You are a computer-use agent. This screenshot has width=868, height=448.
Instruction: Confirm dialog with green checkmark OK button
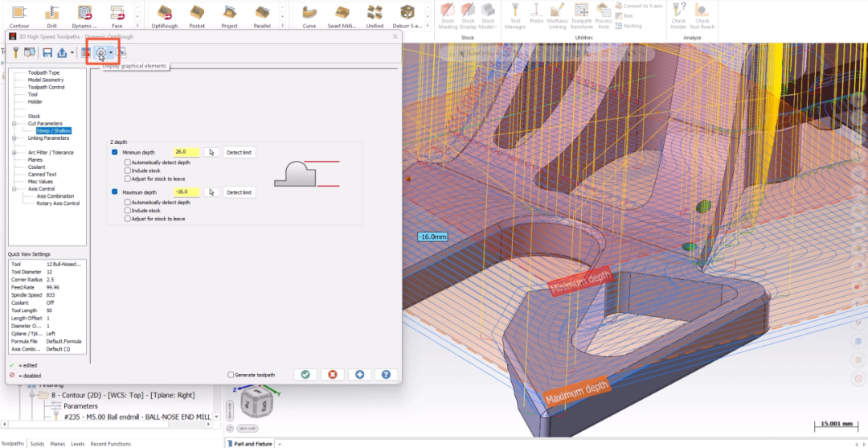click(x=305, y=374)
